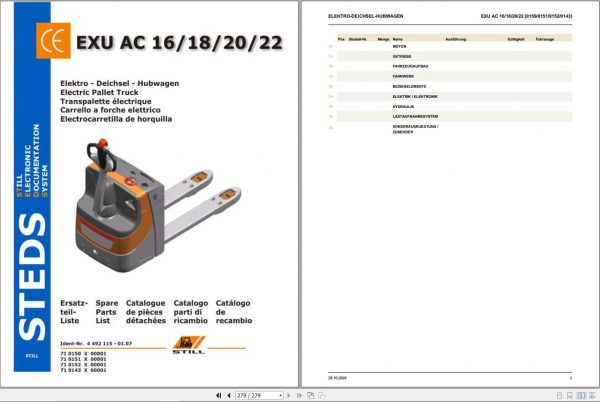Image resolution: width=600 pixels, height=402 pixels.
Task: Click the arrow beside FAHRZEUGAUFBAU row
Action: [331, 66]
